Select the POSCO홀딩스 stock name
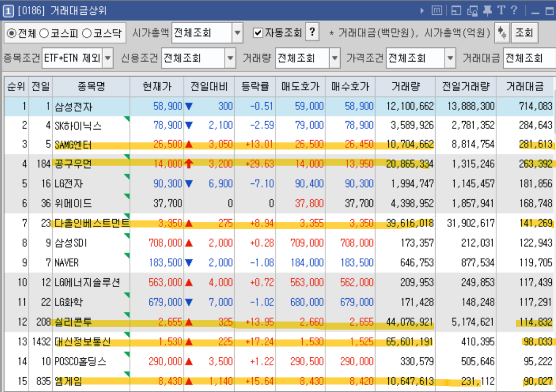The width and height of the screenshot is (556, 392). [x=80, y=361]
